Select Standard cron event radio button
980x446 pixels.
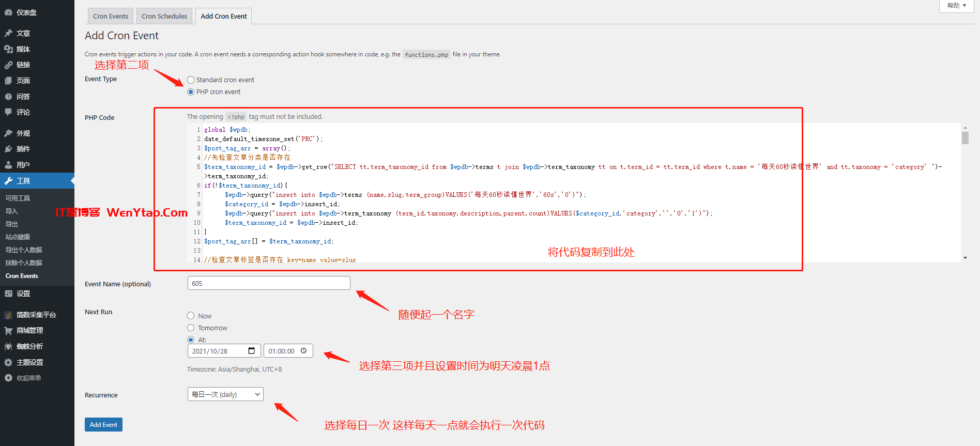(191, 80)
